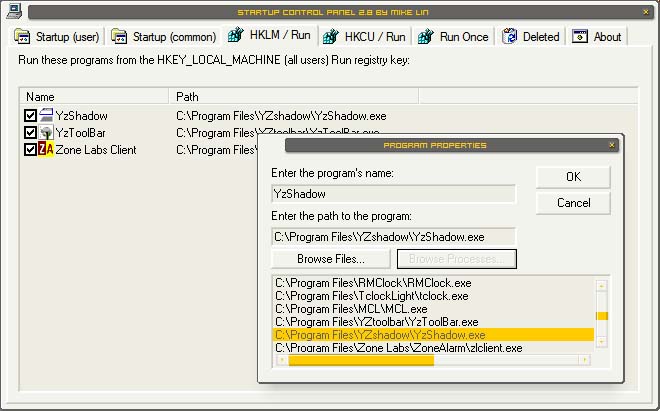The width and height of the screenshot is (660, 411).
Task: Click the Browse Processes... button
Action: point(457,259)
